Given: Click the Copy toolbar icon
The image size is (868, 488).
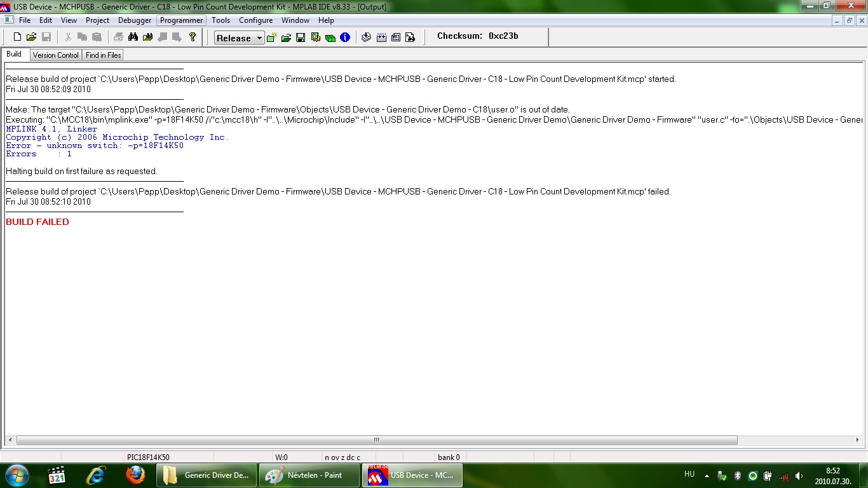Looking at the screenshot, I should pyautogui.click(x=83, y=37).
